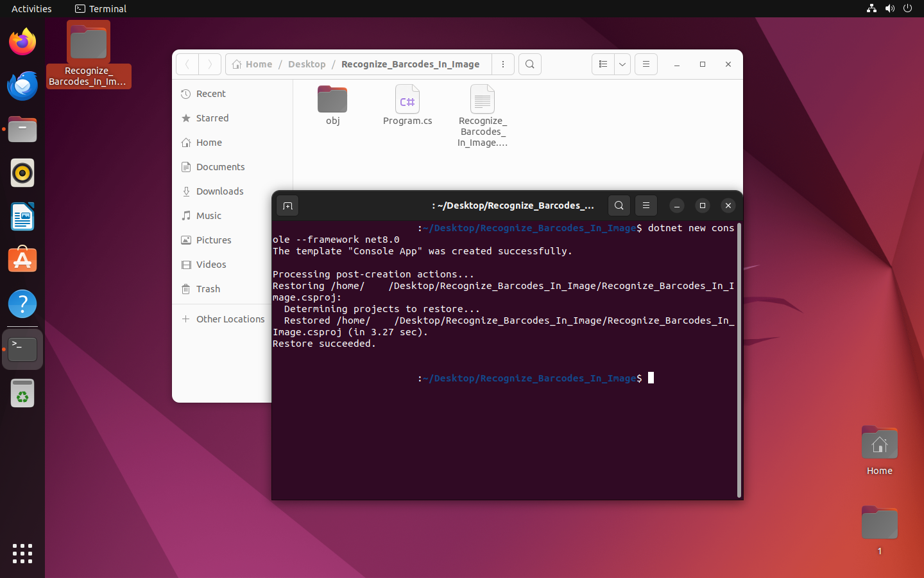Open the path options three-dot menu
The height and width of the screenshot is (578, 924).
tap(503, 64)
